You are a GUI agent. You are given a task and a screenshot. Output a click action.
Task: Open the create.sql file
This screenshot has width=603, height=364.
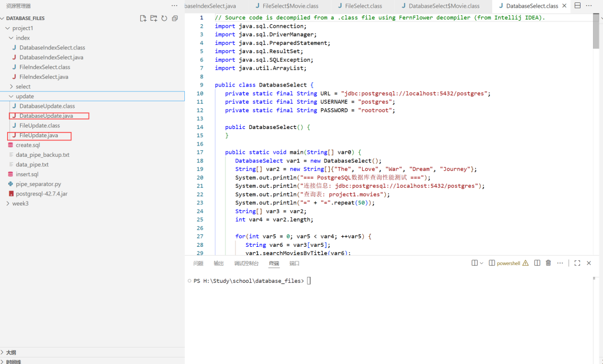pyautogui.click(x=28, y=145)
